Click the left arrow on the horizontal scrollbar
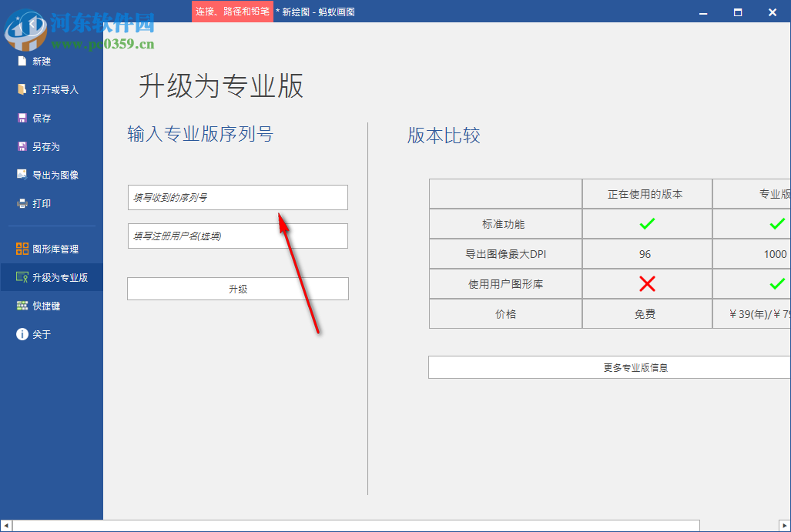This screenshot has height=532, width=791. [5, 525]
